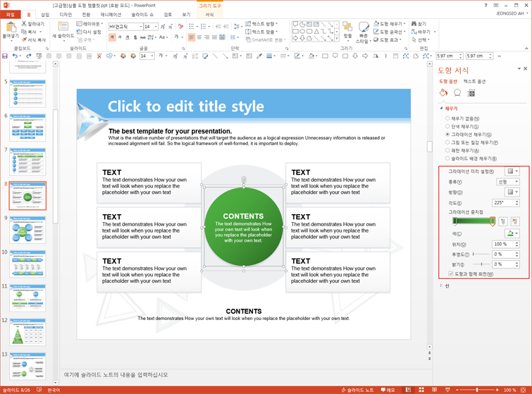Viewport: 532px width, 394px height.
Task: Open the Animations (애니메이션) tab
Action: 111,14
